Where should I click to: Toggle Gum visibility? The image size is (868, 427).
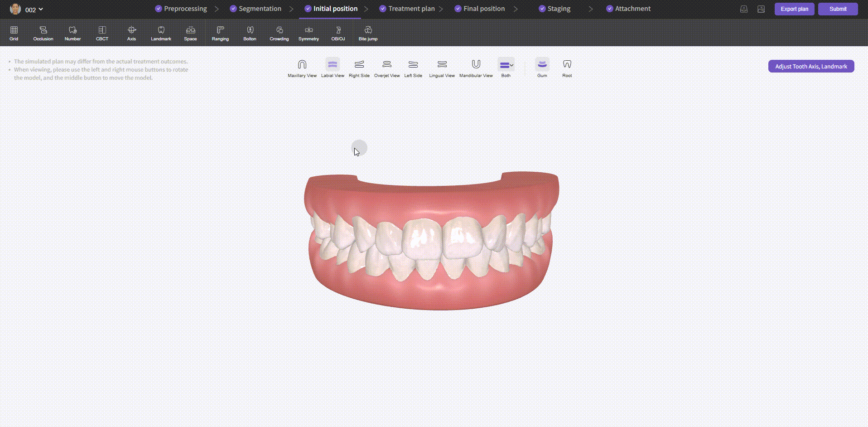coord(542,68)
